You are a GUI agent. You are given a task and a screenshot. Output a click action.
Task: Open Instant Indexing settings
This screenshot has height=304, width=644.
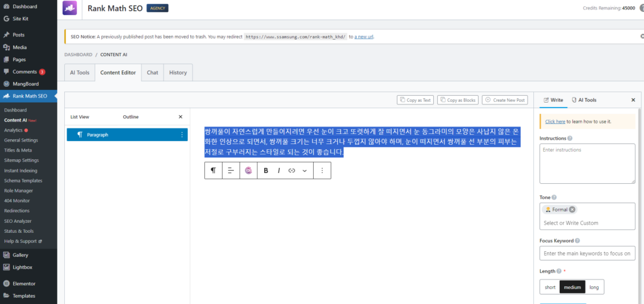click(x=21, y=171)
